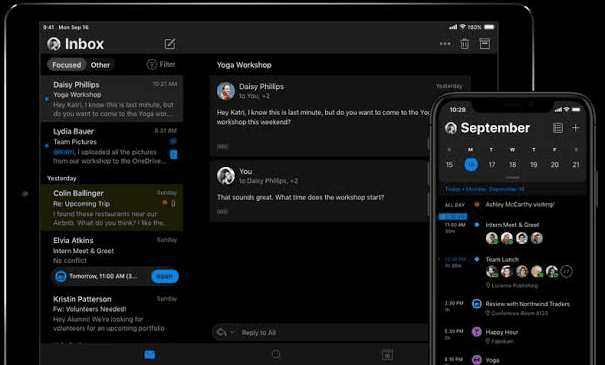Click the iPad Wi-Fi status icon
This screenshot has width=605, height=365.
click(x=463, y=27)
